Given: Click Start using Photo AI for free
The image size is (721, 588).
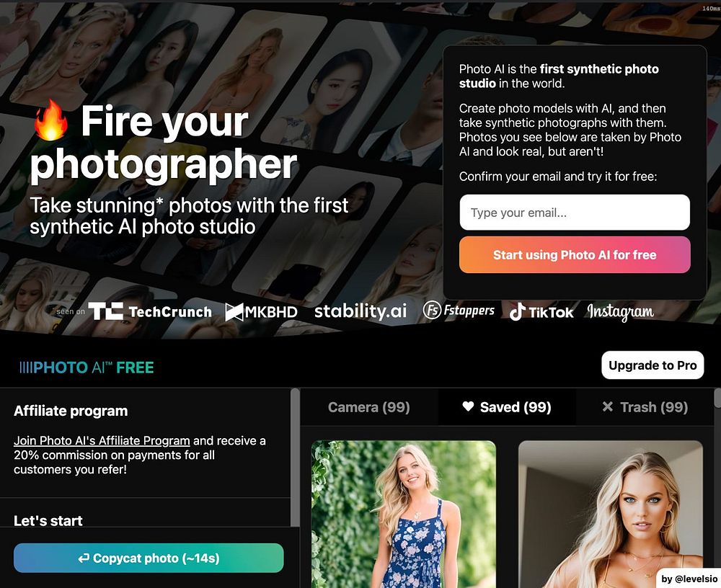Looking at the screenshot, I should 575,254.
